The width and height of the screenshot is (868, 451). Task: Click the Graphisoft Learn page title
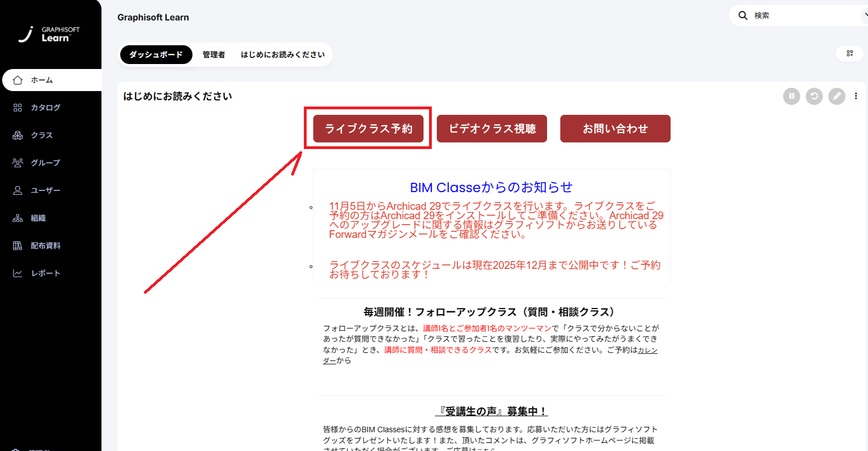pyautogui.click(x=153, y=17)
